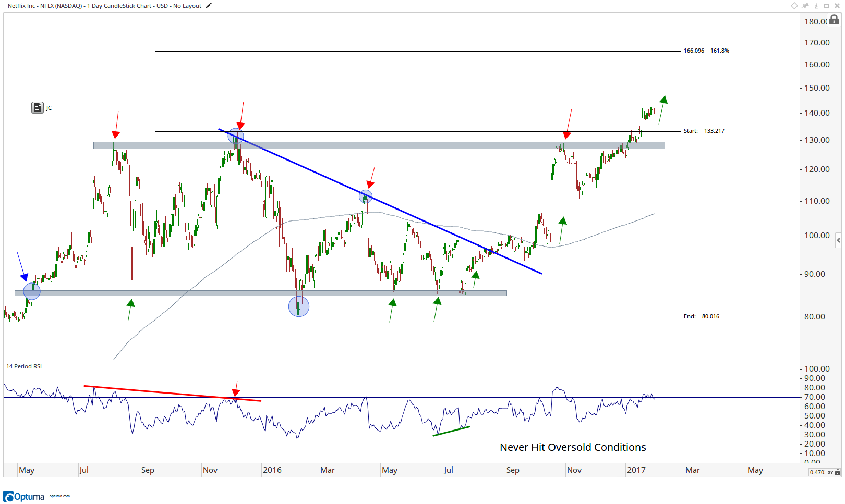Select the 166.096 161.8% Fibonacci level label

[706, 51]
